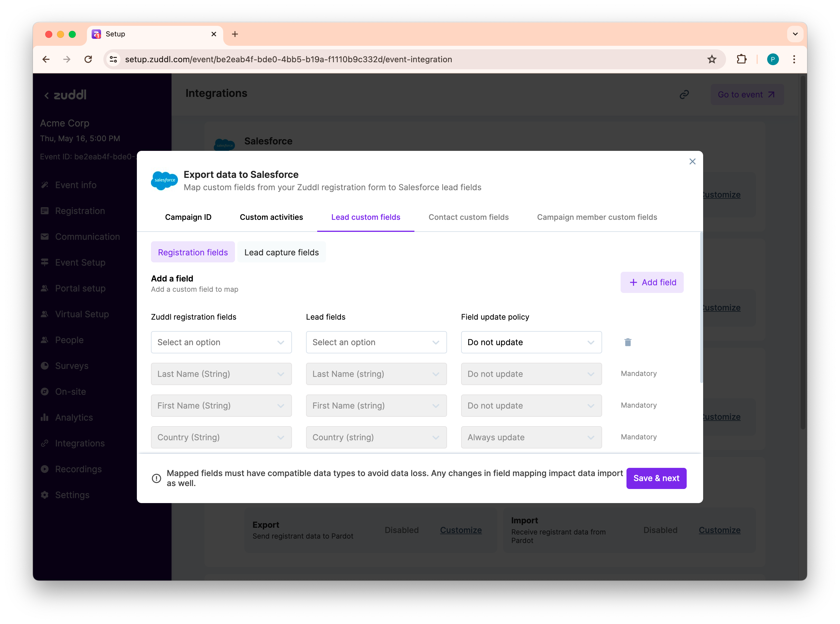Switch to the Contact custom fields tab
840x624 pixels.
[x=468, y=217]
